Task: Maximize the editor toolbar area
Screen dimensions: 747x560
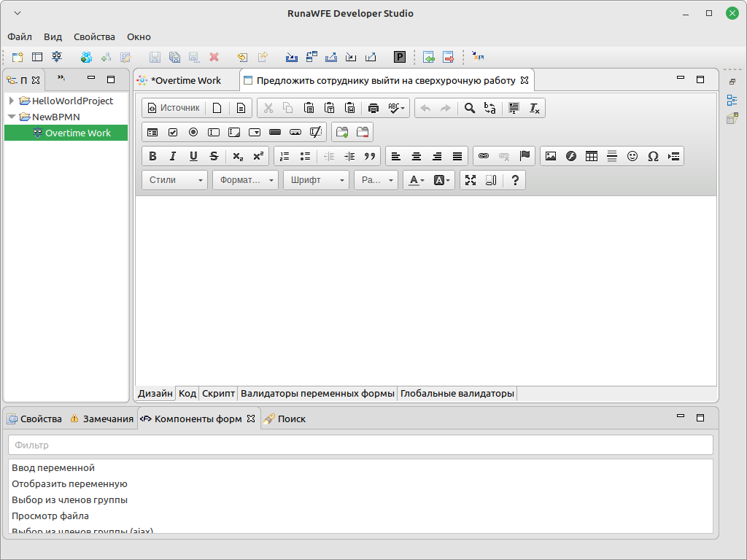Action: [471, 180]
